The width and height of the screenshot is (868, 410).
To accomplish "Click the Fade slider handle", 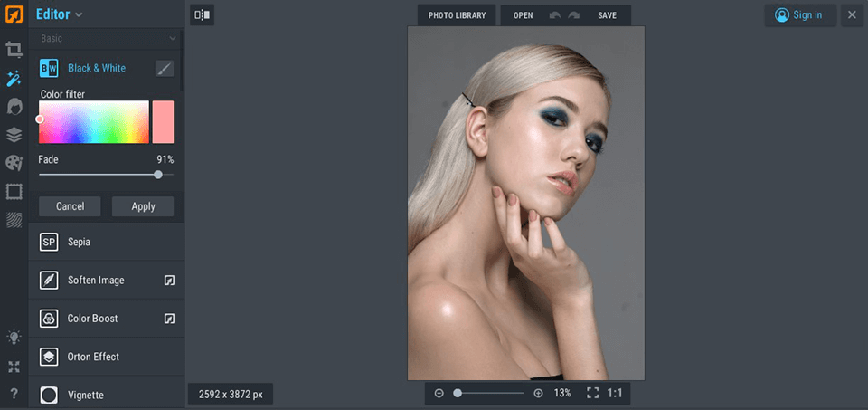I will 158,175.
